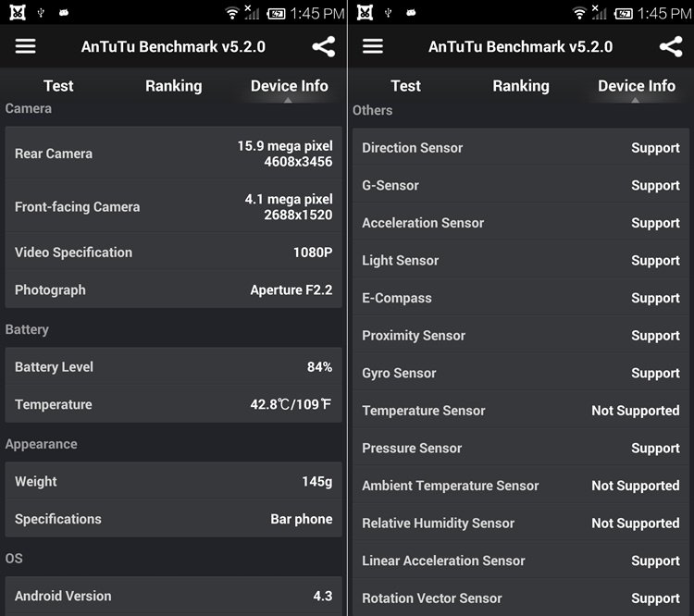This screenshot has height=616, width=694.
Task: Open Ranking tab on right screen
Action: tap(521, 86)
